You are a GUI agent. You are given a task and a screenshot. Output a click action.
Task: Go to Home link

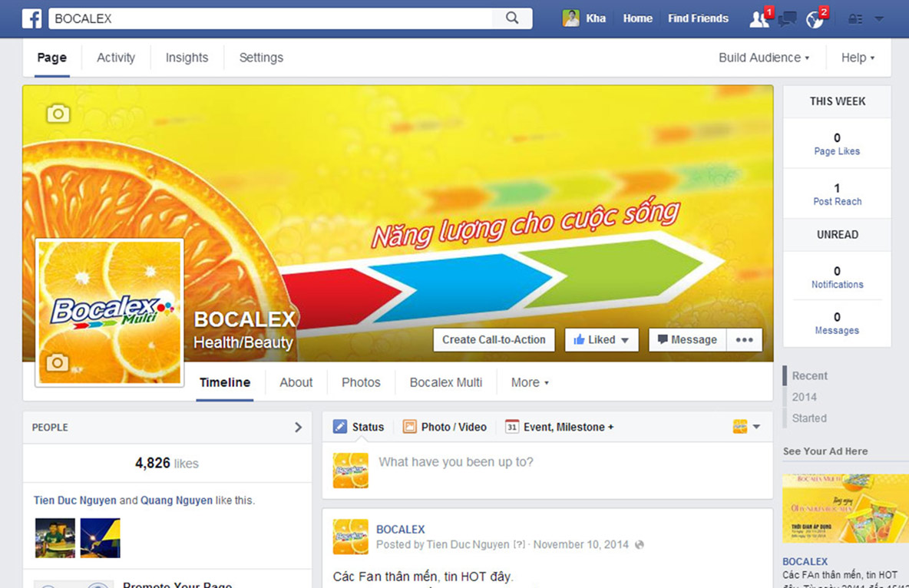click(x=638, y=18)
